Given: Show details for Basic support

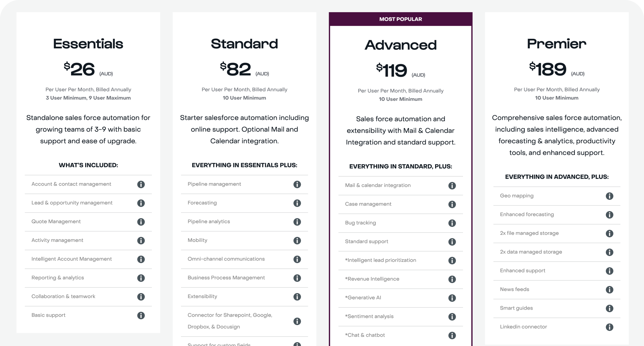Looking at the screenshot, I should 141,315.
